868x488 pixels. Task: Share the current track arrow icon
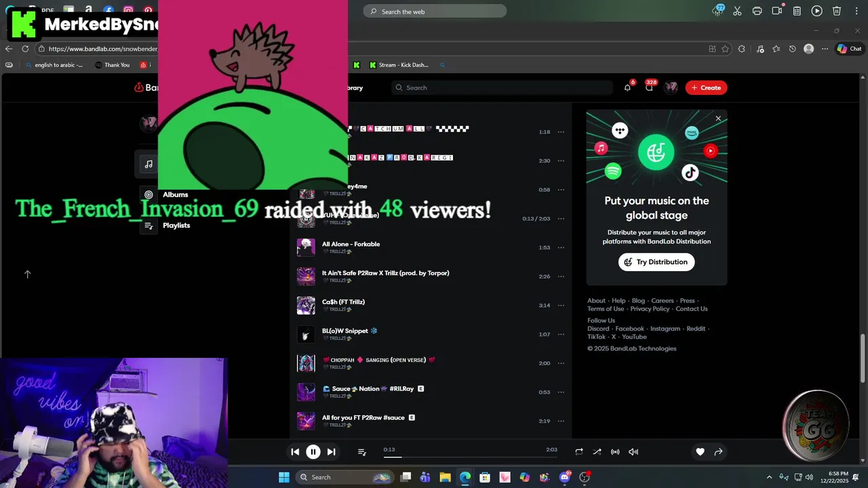pos(718,451)
